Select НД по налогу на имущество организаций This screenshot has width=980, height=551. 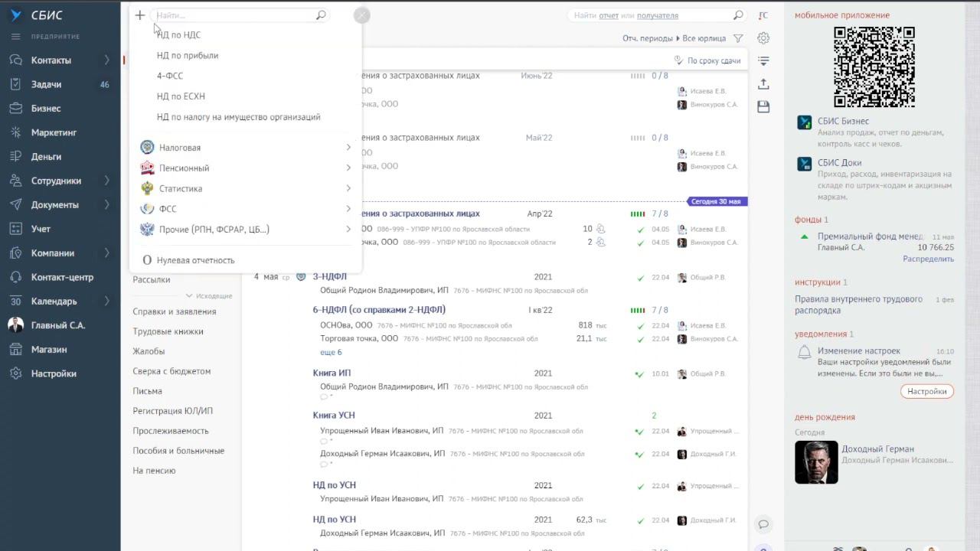pyautogui.click(x=239, y=117)
